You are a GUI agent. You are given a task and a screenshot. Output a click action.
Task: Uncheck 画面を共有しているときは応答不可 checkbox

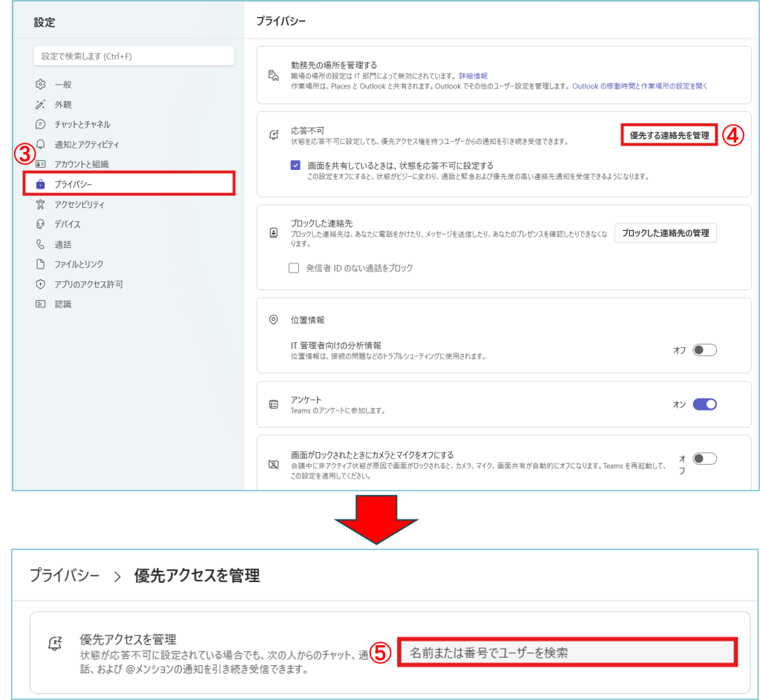pos(295,166)
